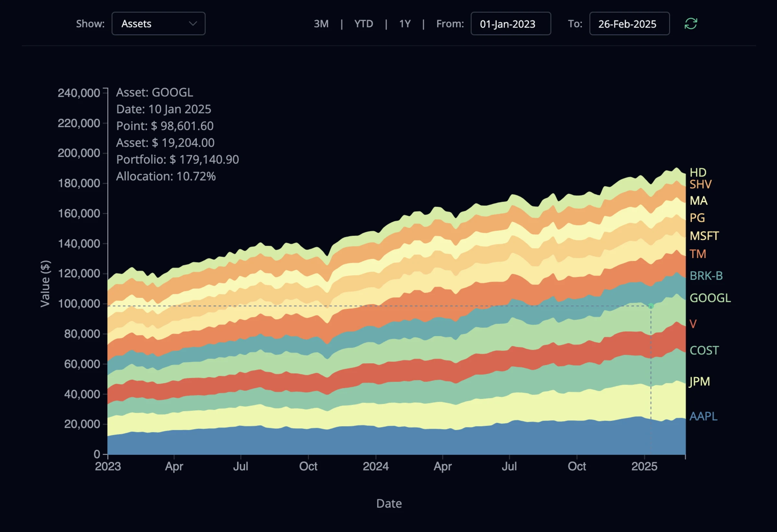Screen dimensions: 777x532
Task: Click the green refresh icon
Action: tap(691, 24)
